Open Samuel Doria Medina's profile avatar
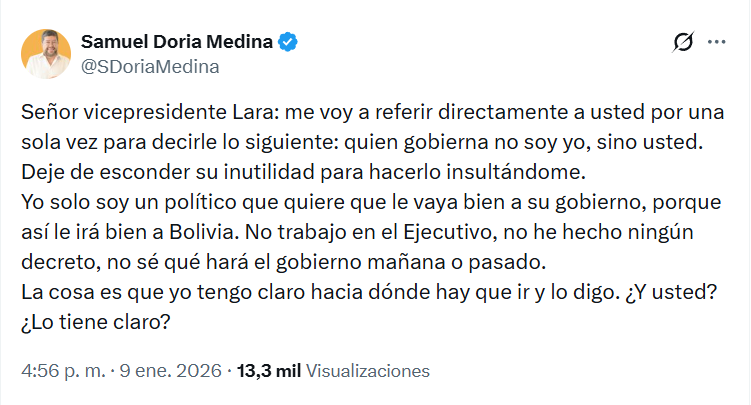The width and height of the screenshot is (751, 405). pos(45,53)
